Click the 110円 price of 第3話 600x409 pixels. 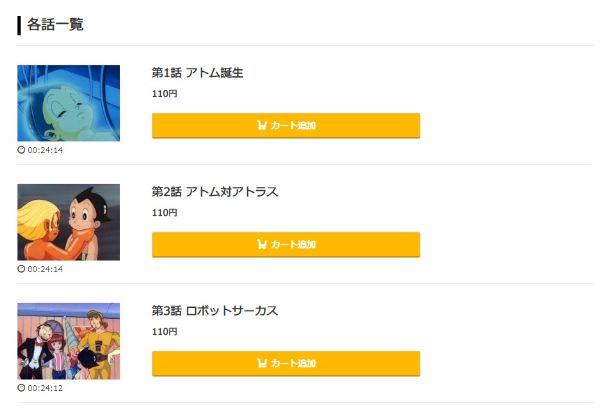[x=164, y=332]
